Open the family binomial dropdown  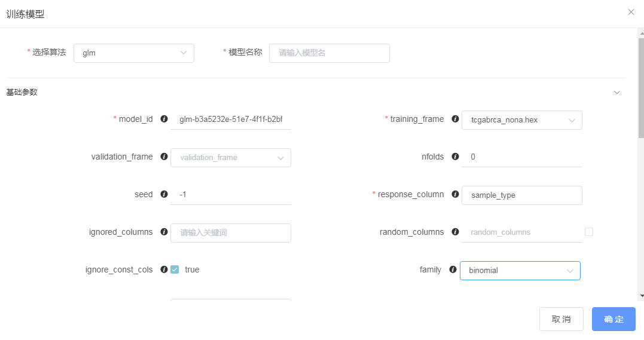[520, 271]
